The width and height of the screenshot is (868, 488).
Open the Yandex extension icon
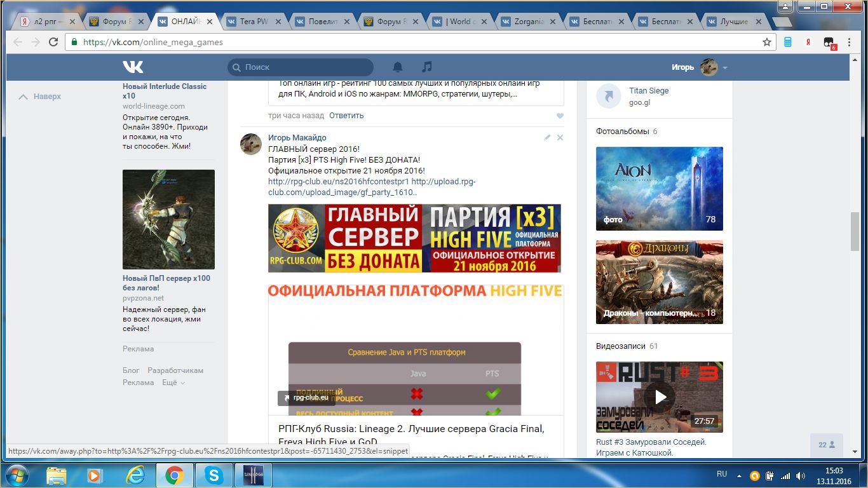[808, 42]
